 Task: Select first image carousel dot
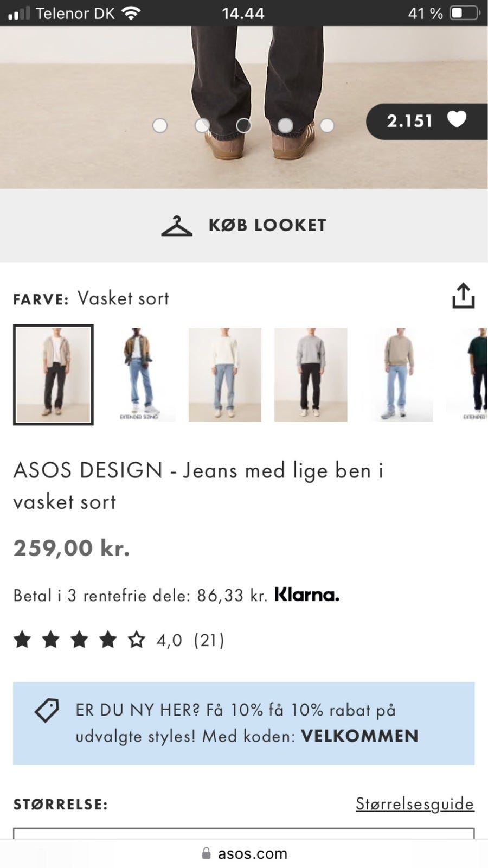click(x=160, y=126)
